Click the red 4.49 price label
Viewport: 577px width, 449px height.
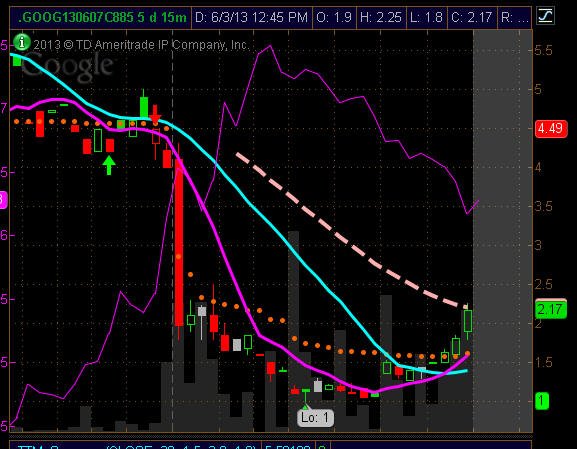pos(551,128)
